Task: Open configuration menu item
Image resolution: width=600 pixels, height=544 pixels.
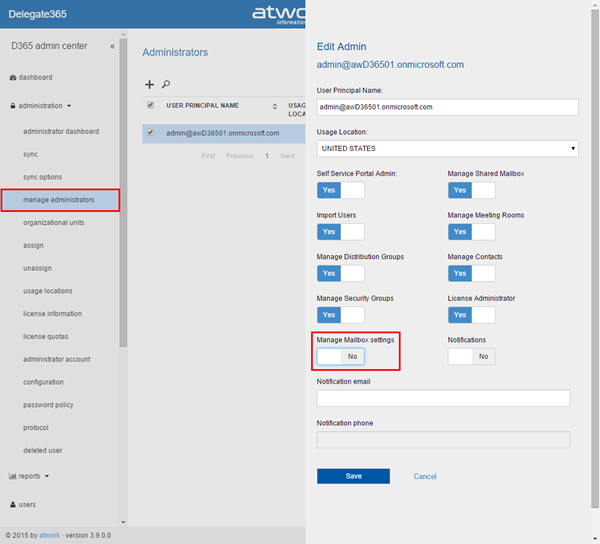Action: coord(43,382)
